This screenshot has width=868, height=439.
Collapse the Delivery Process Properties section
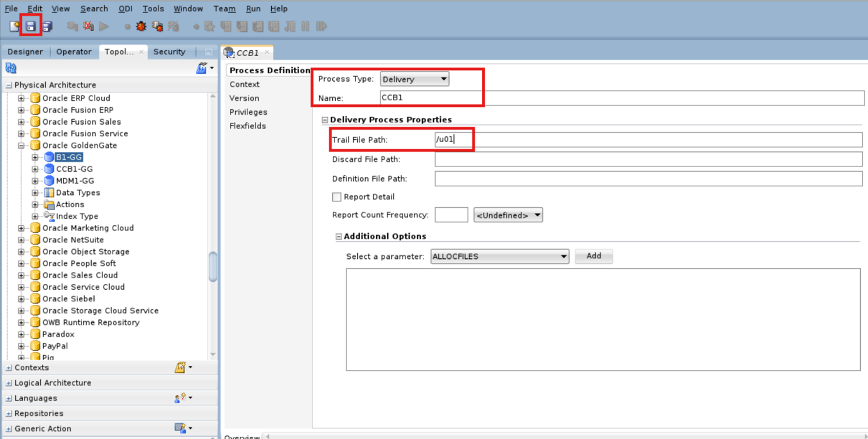tap(324, 120)
